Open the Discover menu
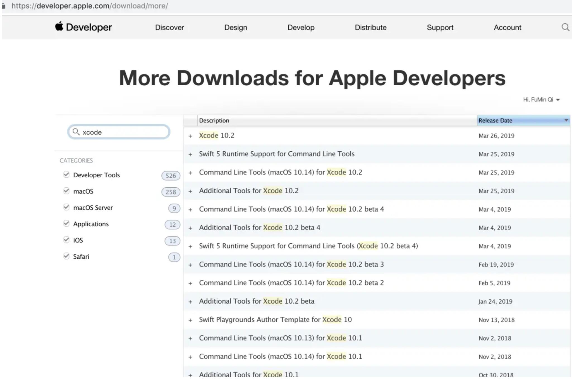The width and height of the screenshot is (572, 392). (x=169, y=27)
